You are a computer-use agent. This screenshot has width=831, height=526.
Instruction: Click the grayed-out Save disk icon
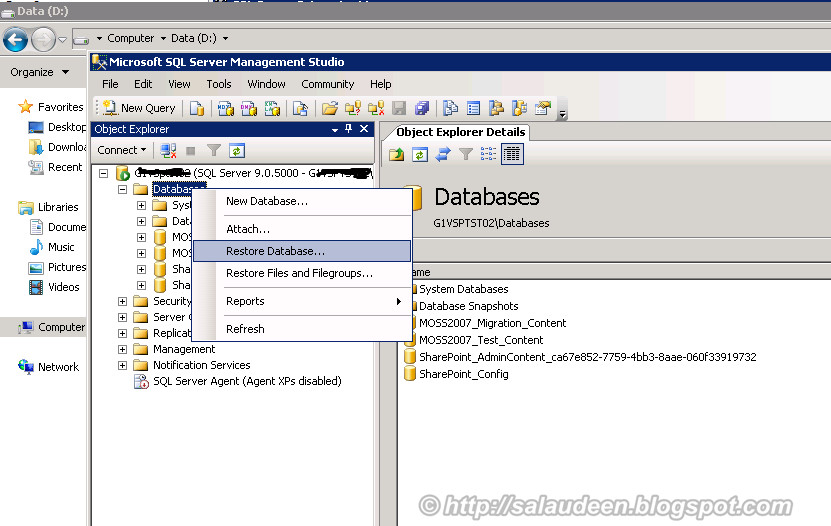pyautogui.click(x=399, y=109)
